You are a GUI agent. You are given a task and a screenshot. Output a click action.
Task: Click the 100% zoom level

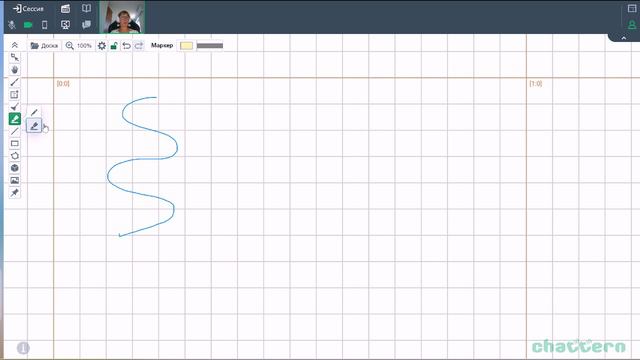click(84, 46)
